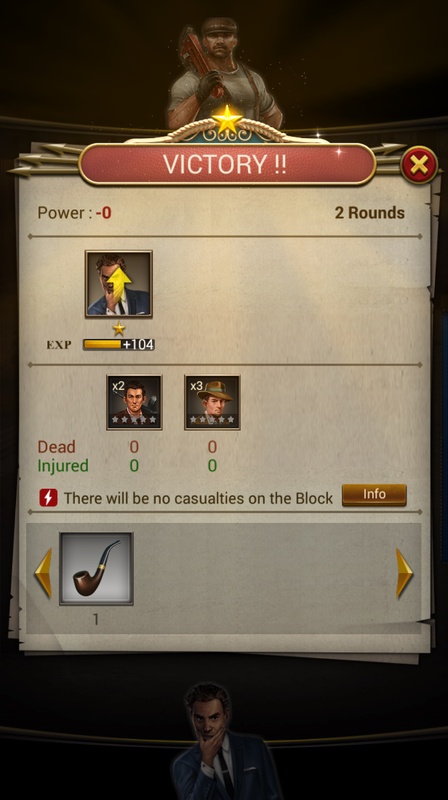Select the x3 fedora hat troop icon
The width and height of the screenshot is (448, 800).
point(212,402)
